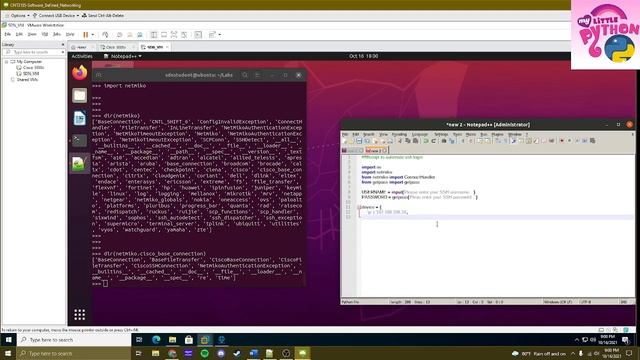Viewport: 640px width, 360px height.
Task: Click weather widget in bottom taskbar
Action: point(540,353)
